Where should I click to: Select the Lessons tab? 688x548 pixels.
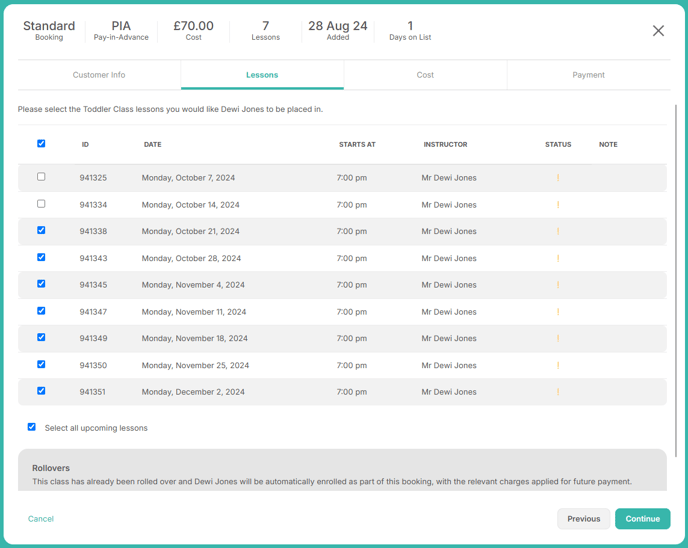coord(262,75)
